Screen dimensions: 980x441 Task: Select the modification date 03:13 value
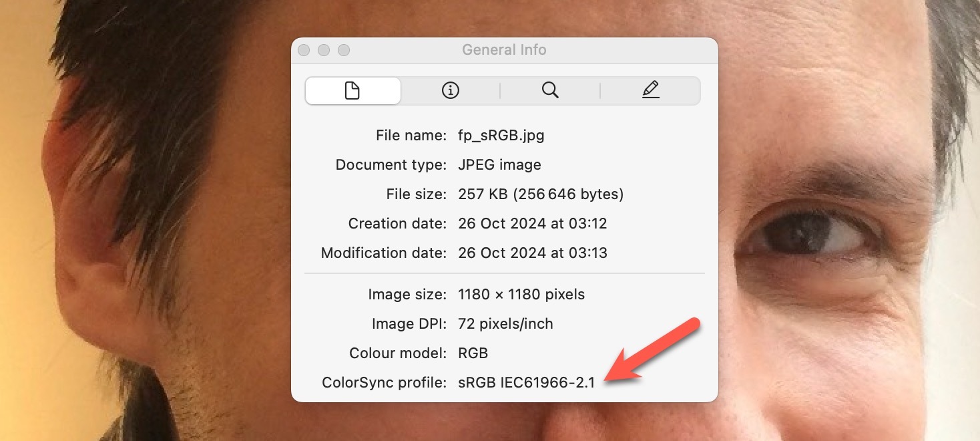pyautogui.click(x=533, y=253)
